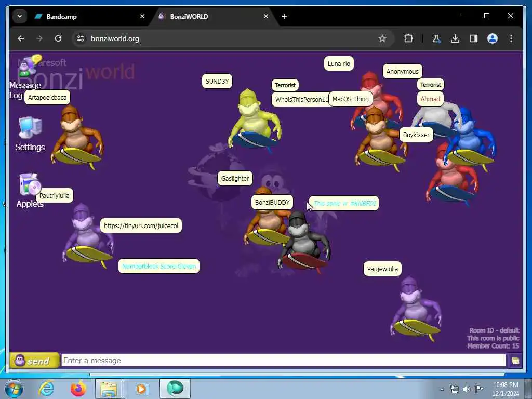This screenshot has width=532, height=399.
Task: Click the MacOS Thing name tag
Action: tap(351, 99)
